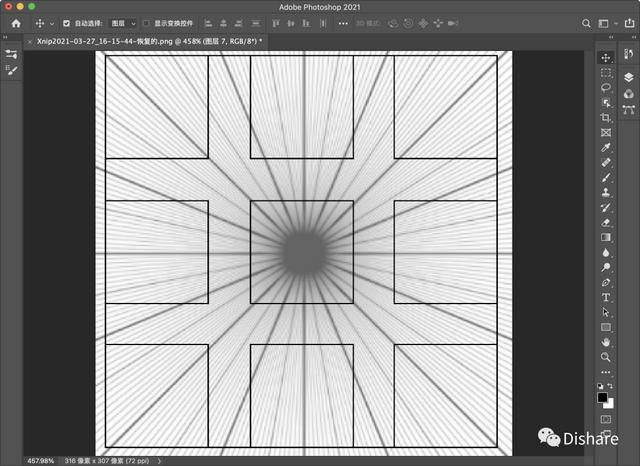The image size is (640, 466).
Task: Select the Hand tool
Action: pos(606,342)
